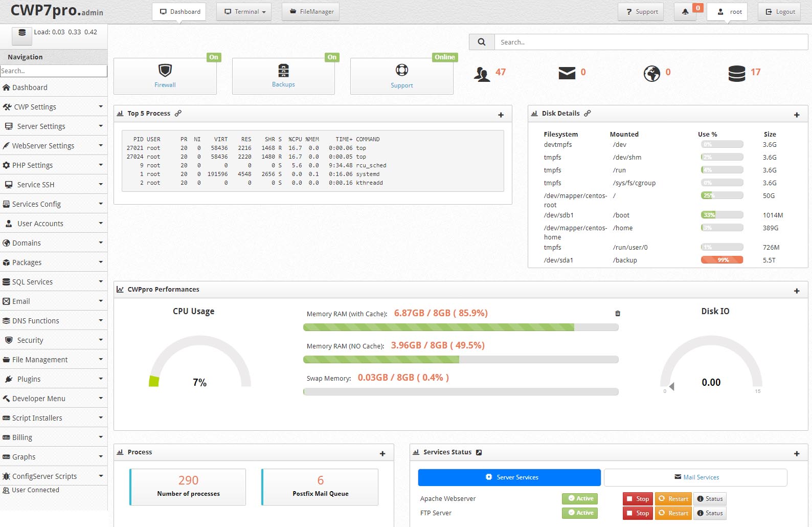Open the Backups server icon card
812x527 pixels.
click(283, 76)
